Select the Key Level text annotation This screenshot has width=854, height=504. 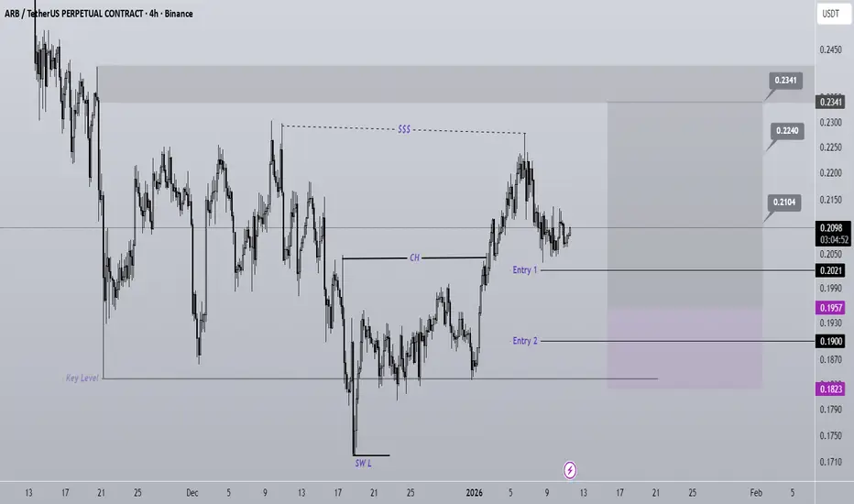[82, 378]
